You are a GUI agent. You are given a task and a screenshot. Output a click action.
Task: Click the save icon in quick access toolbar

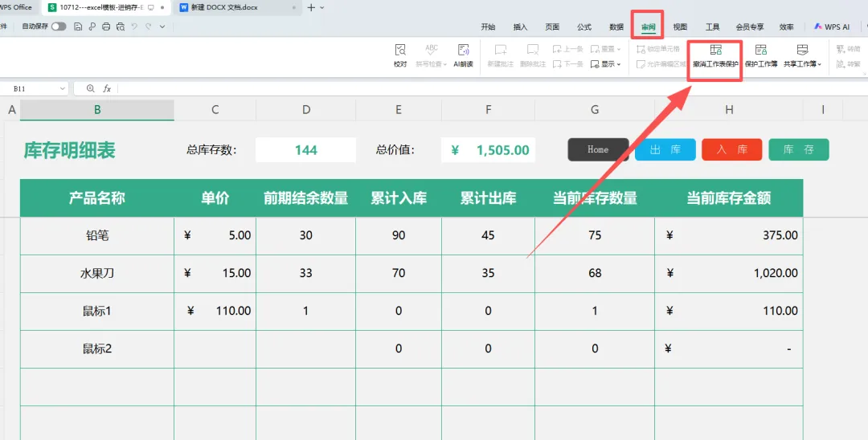(x=78, y=26)
